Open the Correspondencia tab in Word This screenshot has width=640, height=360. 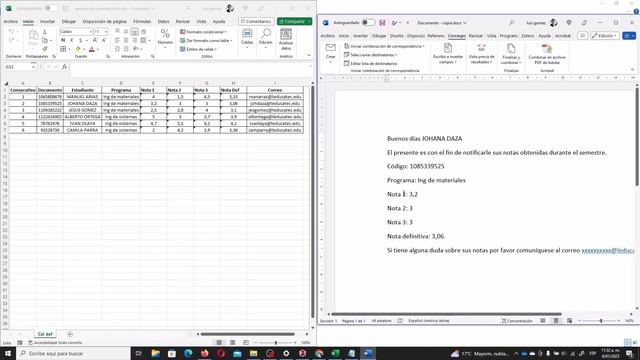tap(456, 36)
